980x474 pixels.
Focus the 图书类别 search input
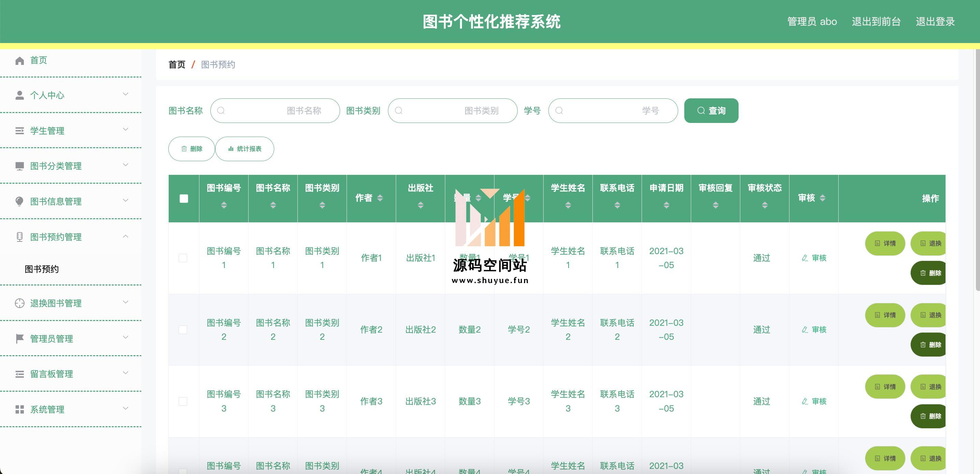pyautogui.click(x=453, y=111)
